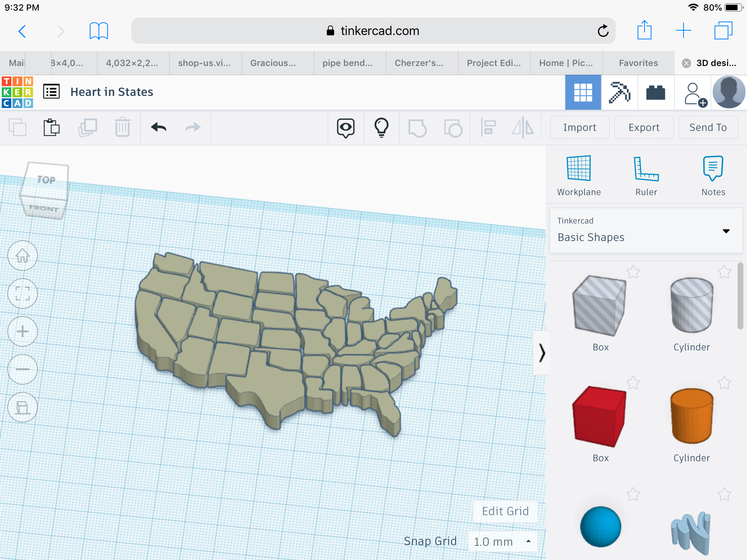This screenshot has height=560, width=747.
Task: Click the Tinkercad logo
Action: pos(17,92)
